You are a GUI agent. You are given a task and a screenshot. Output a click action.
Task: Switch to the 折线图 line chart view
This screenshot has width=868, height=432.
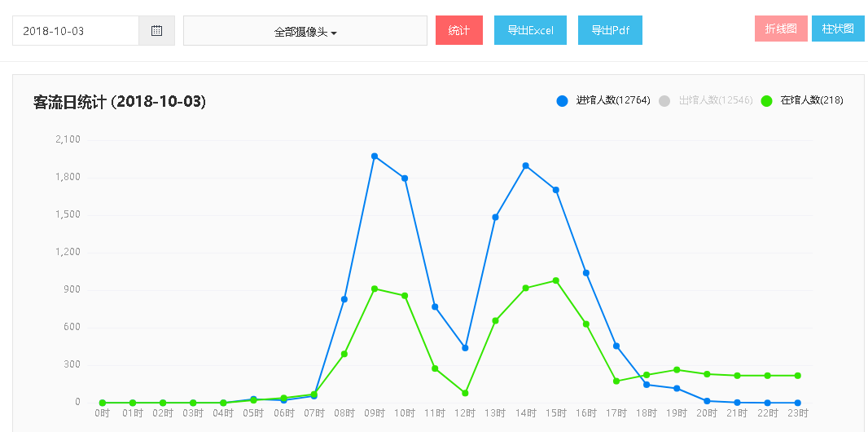[781, 29]
